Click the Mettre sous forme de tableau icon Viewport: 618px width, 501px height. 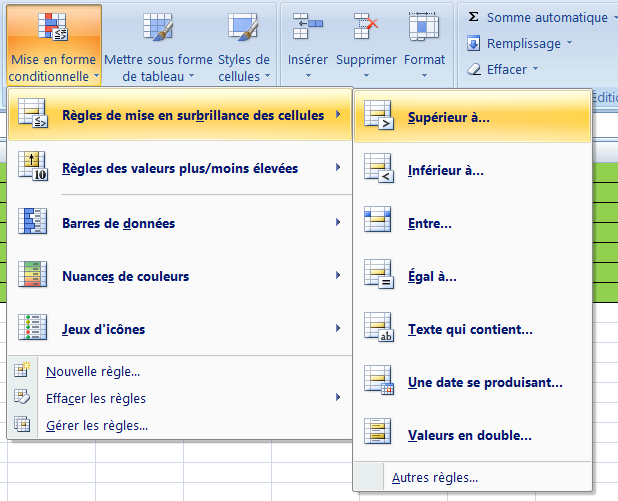tap(158, 26)
